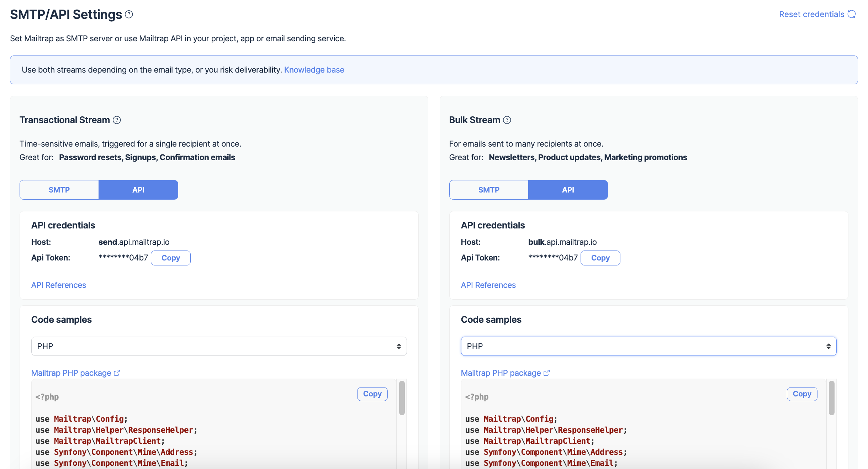The height and width of the screenshot is (469, 868).
Task: Click the help icon beside Bulk Stream
Action: (x=507, y=120)
